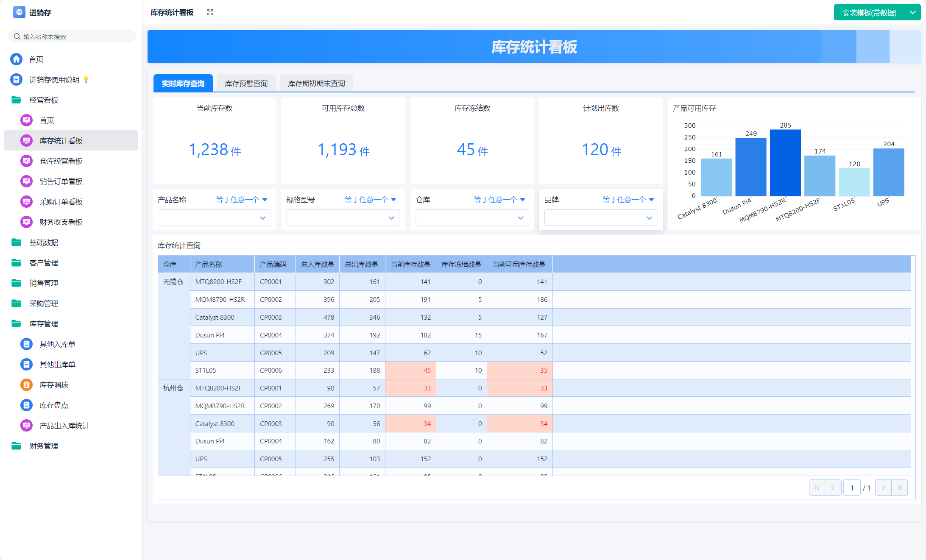Click the fullscreen expand icon near title
The height and width of the screenshot is (560, 926).
(210, 12)
